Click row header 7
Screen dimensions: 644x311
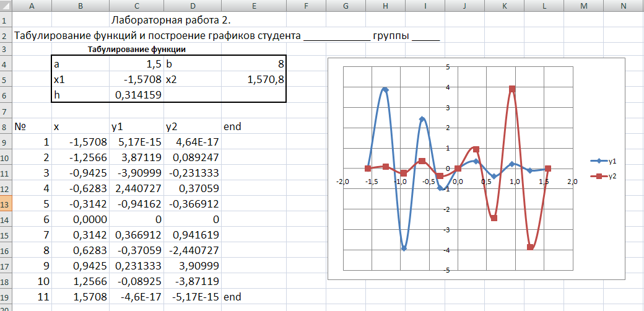[6, 110]
